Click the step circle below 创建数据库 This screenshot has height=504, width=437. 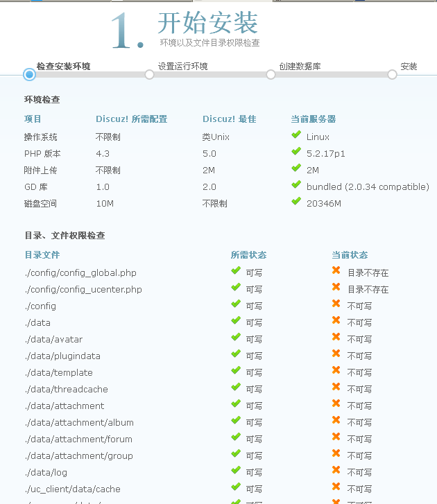(271, 75)
